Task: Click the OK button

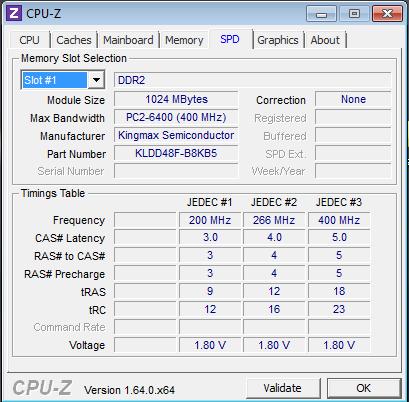Action: pos(363,388)
